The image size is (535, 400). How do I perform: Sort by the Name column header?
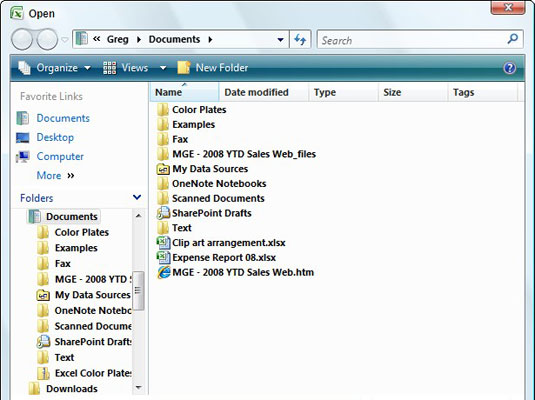click(184, 92)
